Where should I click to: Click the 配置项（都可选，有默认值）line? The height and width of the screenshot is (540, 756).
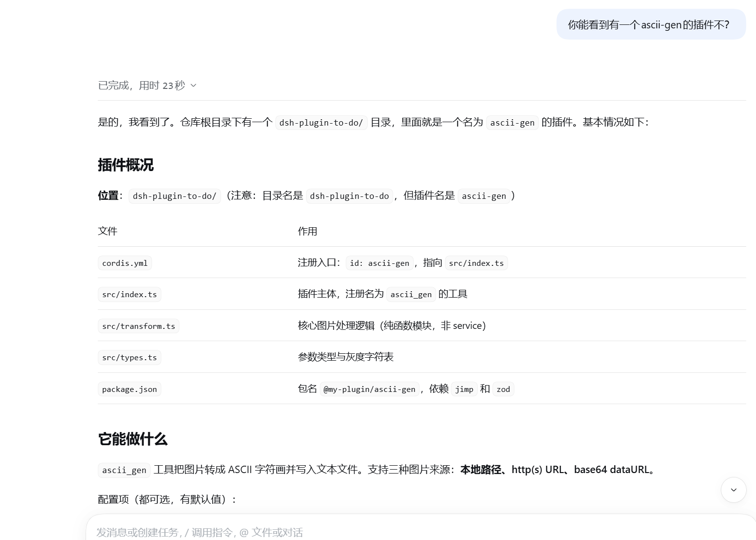pyautogui.click(x=167, y=499)
